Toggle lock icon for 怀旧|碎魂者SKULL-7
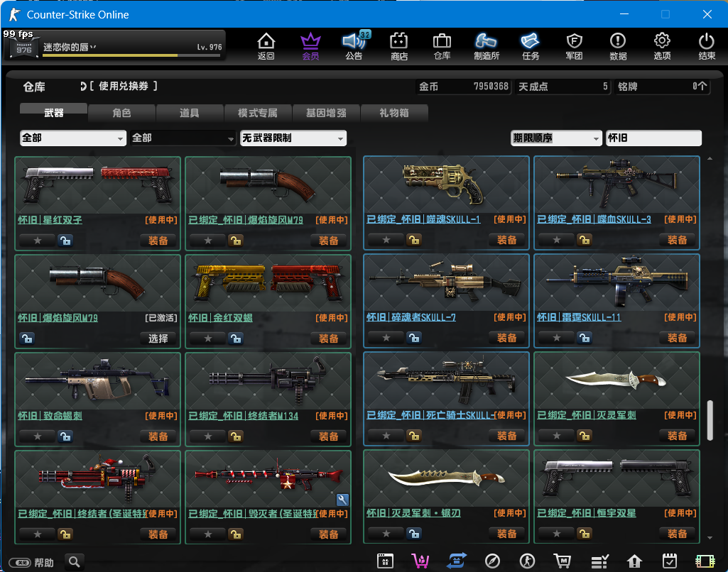The image size is (728, 572). [x=414, y=338]
